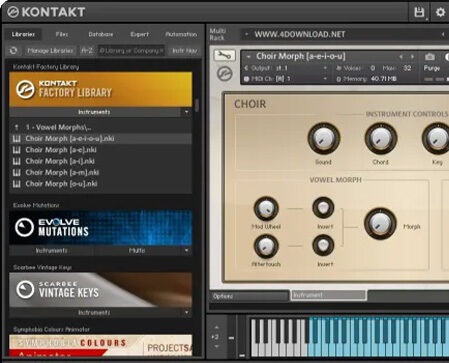Screen dimensions: 449x363
Task: Click the Aftertouch knob
Action: [266, 246]
